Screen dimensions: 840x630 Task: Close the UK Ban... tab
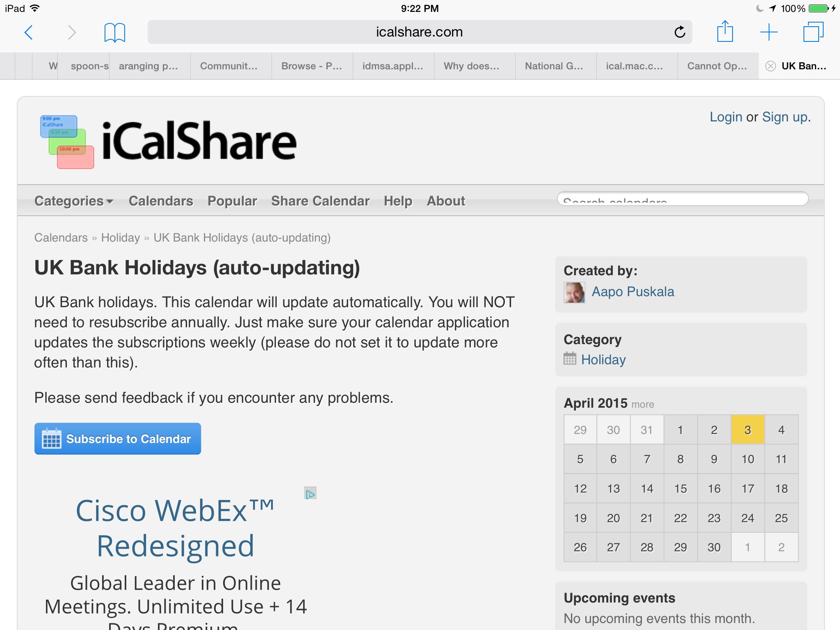[771, 66]
